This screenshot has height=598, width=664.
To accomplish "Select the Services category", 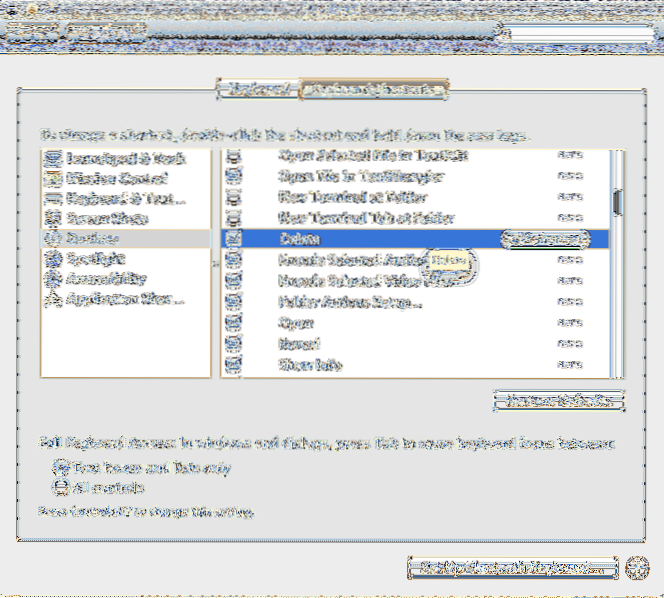I will coord(96,238).
